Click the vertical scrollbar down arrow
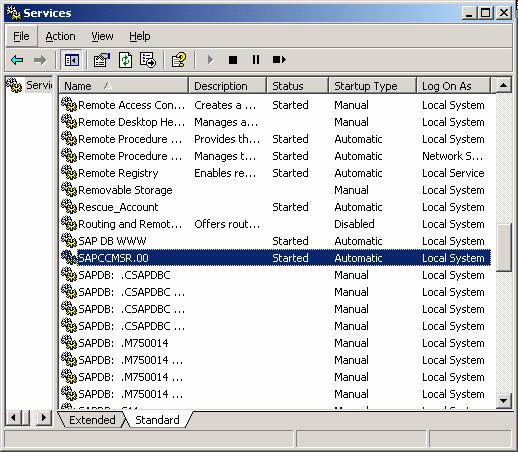Screen dimensions: 518x452 click(503, 400)
